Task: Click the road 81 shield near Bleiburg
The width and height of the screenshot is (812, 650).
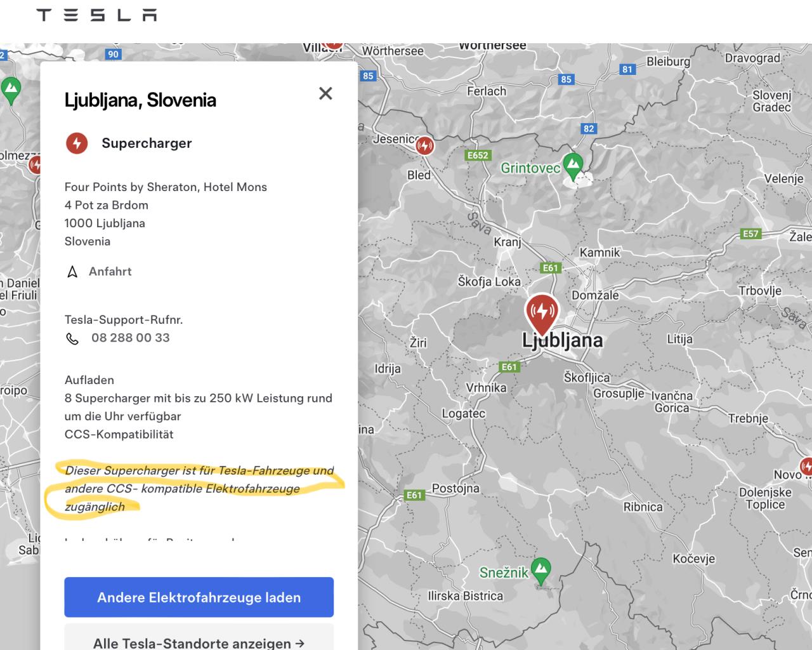Action: click(x=627, y=69)
